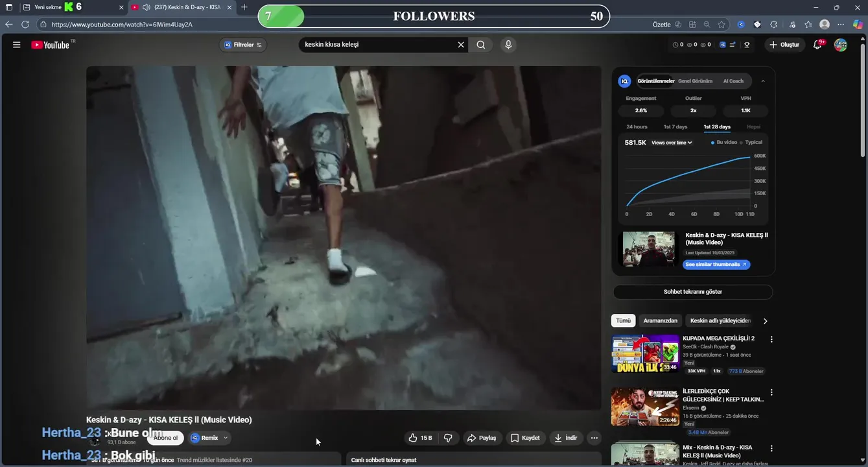The width and height of the screenshot is (868, 467).
Task: Toggle the Typical legend in the views chart
Action: coord(751,143)
